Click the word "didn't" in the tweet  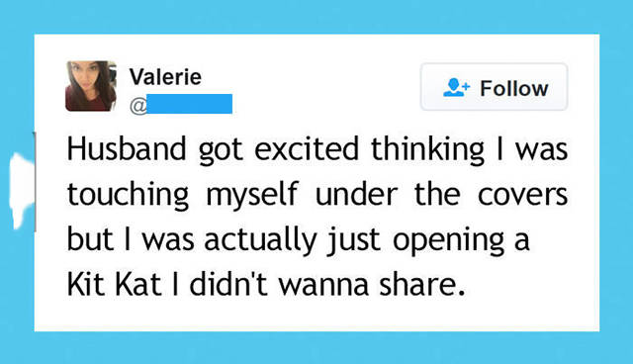pos(228,284)
